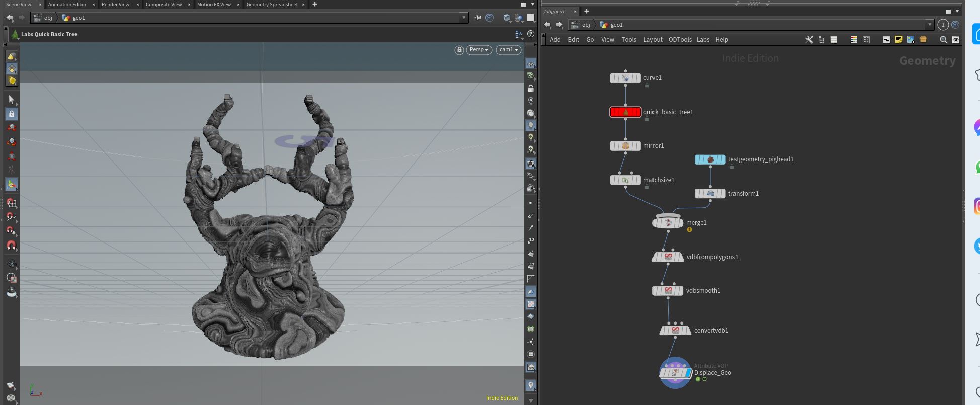The height and width of the screenshot is (405, 980).
Task: Toggle pin on Scene View pane
Action: click(477, 18)
